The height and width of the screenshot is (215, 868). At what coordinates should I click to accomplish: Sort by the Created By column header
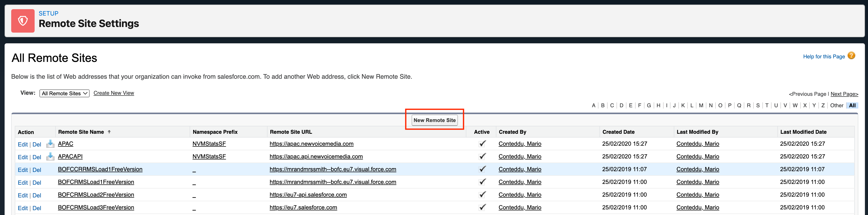point(512,132)
